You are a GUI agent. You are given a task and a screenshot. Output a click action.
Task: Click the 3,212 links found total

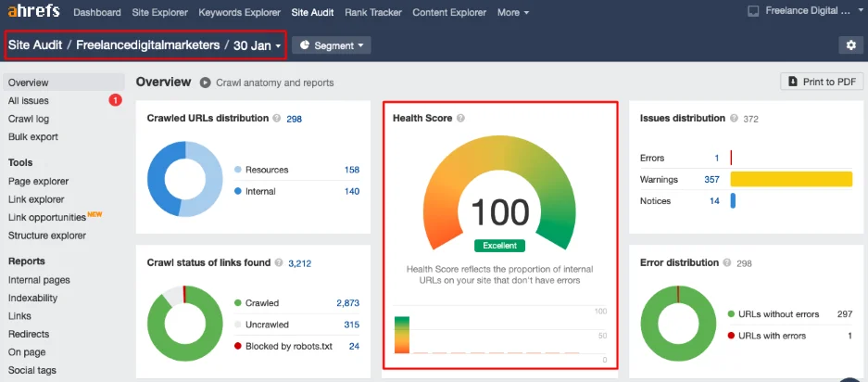299,263
